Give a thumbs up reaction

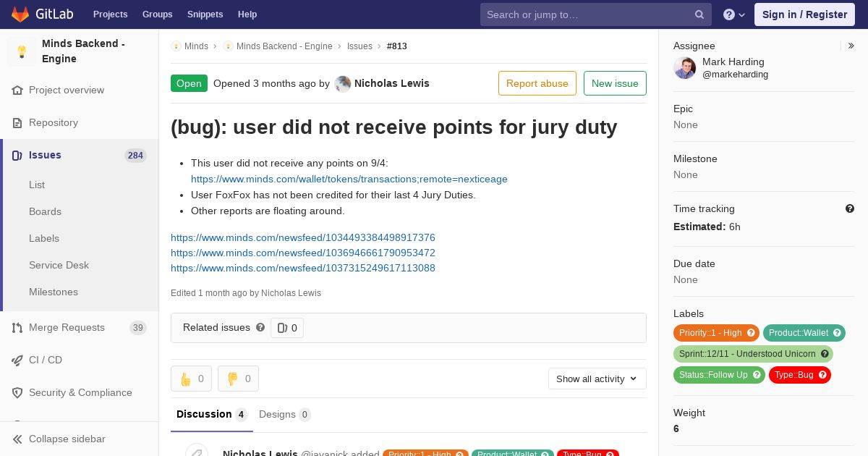click(191, 379)
